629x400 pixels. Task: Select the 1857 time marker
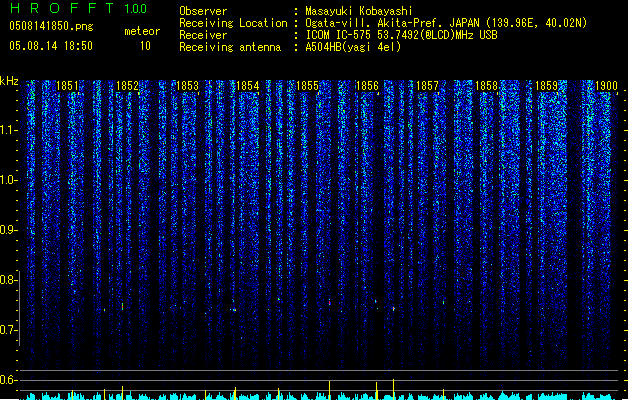coord(427,86)
